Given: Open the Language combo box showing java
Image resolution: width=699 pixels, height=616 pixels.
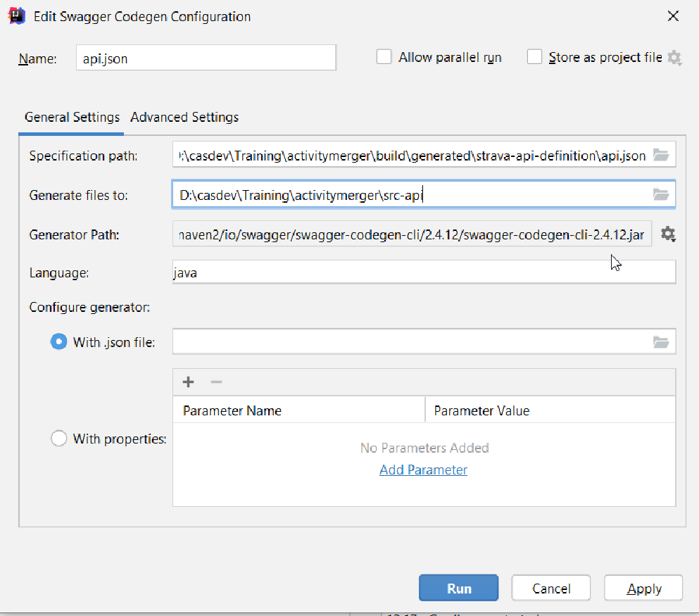Looking at the screenshot, I should [424, 272].
